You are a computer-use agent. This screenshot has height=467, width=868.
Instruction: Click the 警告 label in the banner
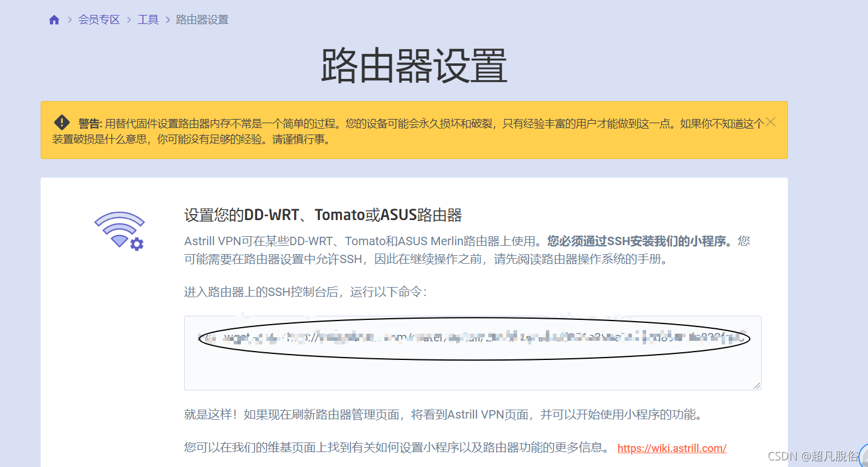point(90,124)
